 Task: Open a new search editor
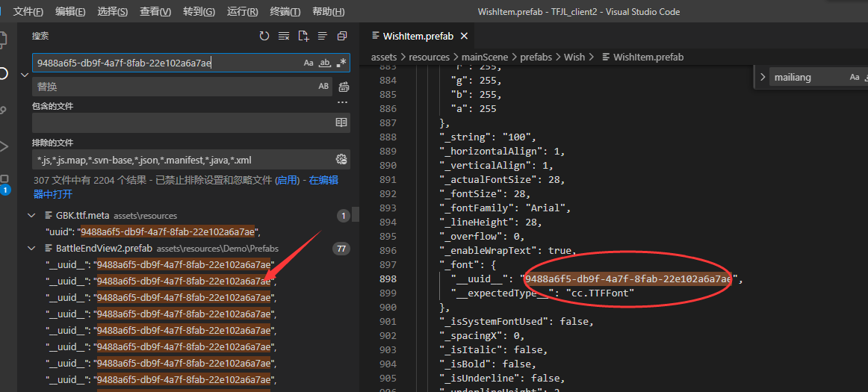point(303,36)
